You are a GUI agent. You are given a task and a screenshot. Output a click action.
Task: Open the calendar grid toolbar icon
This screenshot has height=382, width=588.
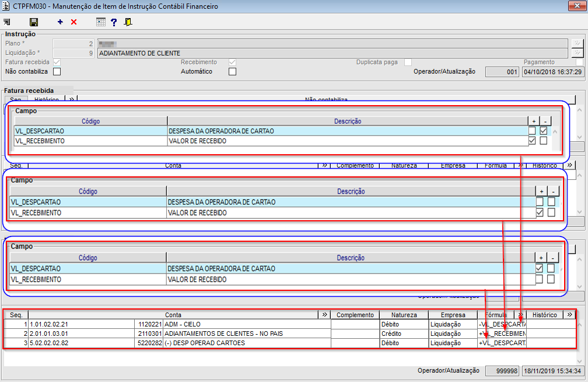pos(101,22)
